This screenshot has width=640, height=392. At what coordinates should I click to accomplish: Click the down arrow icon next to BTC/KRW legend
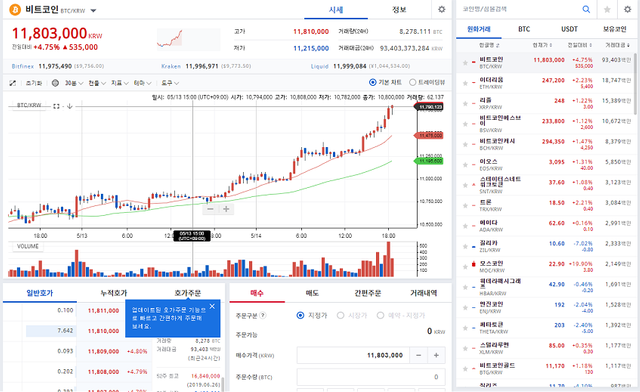pos(70,106)
